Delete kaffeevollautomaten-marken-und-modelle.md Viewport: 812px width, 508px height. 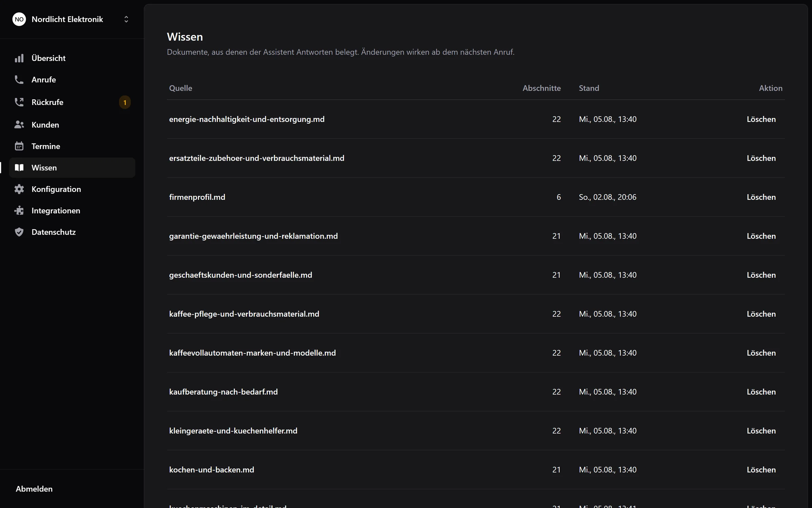(x=761, y=353)
